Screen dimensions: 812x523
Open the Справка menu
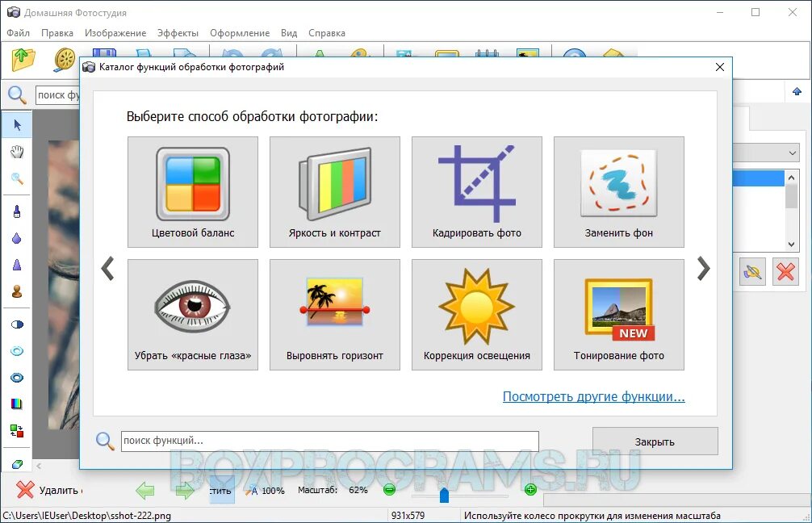pyautogui.click(x=327, y=33)
